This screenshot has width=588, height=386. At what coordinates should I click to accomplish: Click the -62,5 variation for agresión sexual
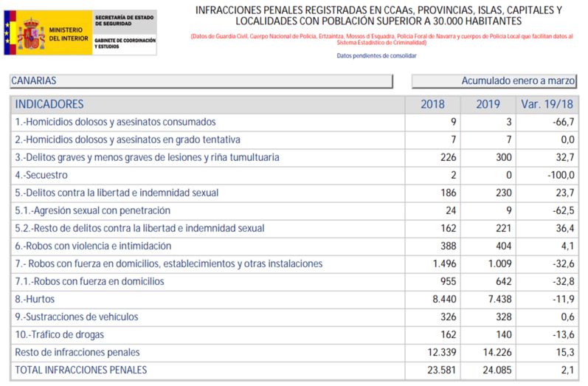tap(563, 211)
